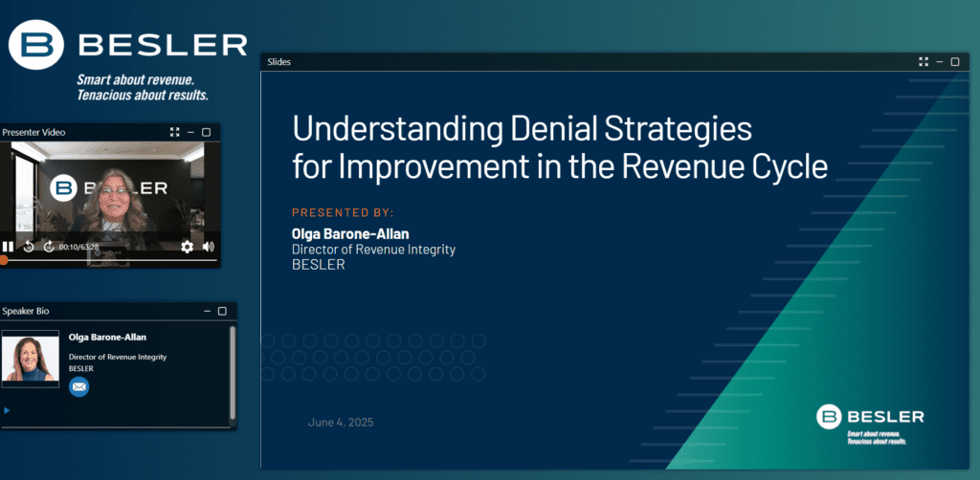Image resolution: width=980 pixels, height=480 pixels.
Task: Click the BESLER logo at top left
Action: click(x=128, y=44)
